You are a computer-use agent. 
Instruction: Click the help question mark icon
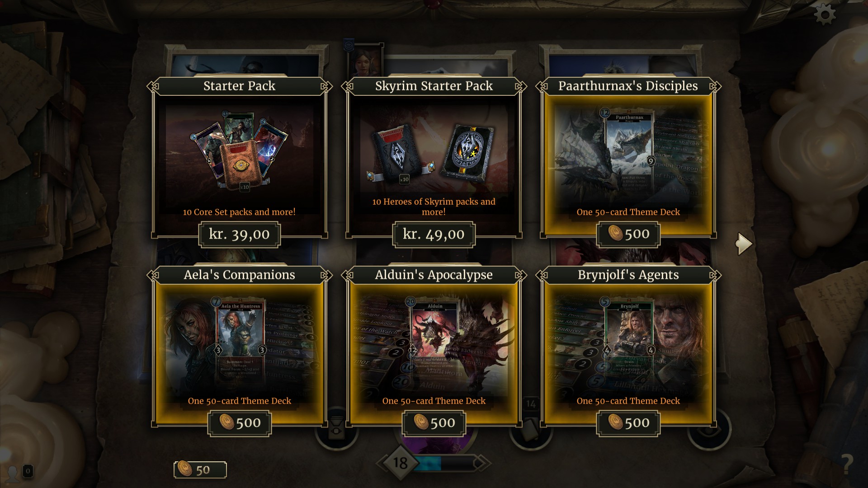click(847, 463)
